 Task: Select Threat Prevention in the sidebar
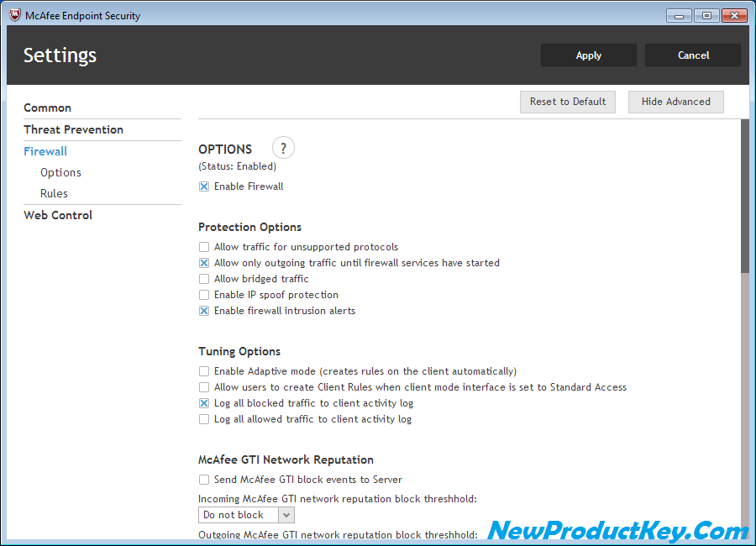73,129
